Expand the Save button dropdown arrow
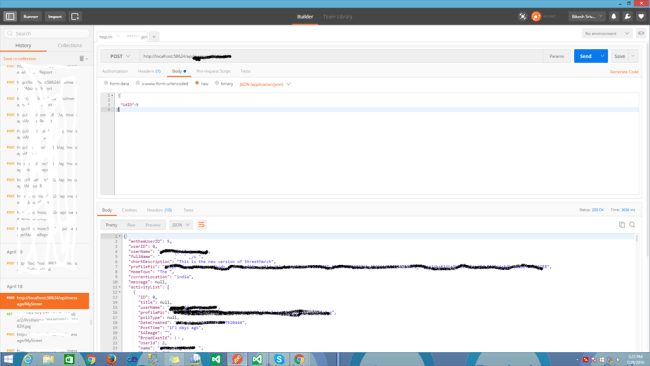The width and height of the screenshot is (650, 366). pos(633,56)
